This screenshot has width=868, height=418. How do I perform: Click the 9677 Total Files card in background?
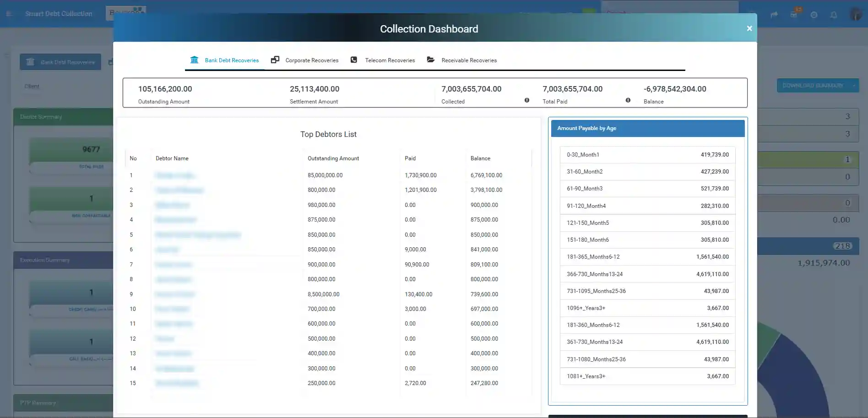tap(72, 156)
